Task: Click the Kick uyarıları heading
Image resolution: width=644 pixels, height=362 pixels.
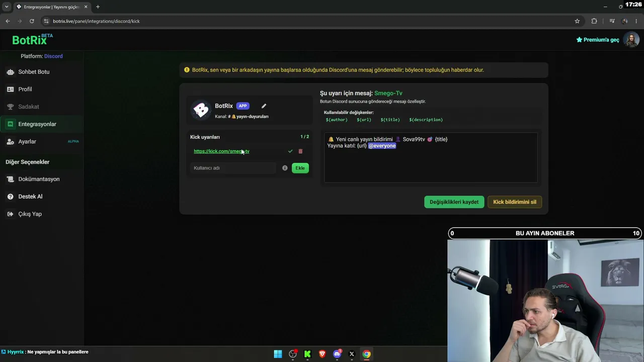Action: (205, 137)
